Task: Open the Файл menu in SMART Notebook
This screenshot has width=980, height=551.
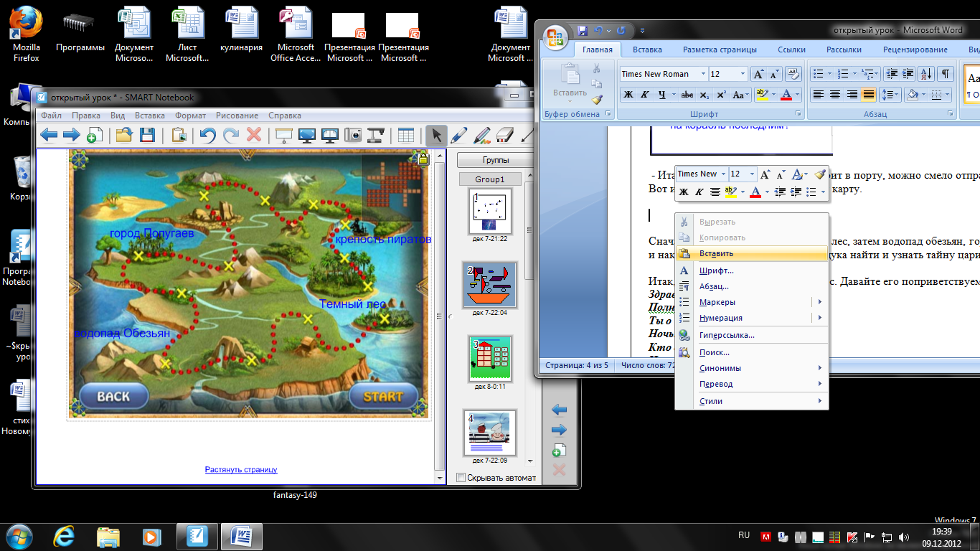Action: coord(51,116)
